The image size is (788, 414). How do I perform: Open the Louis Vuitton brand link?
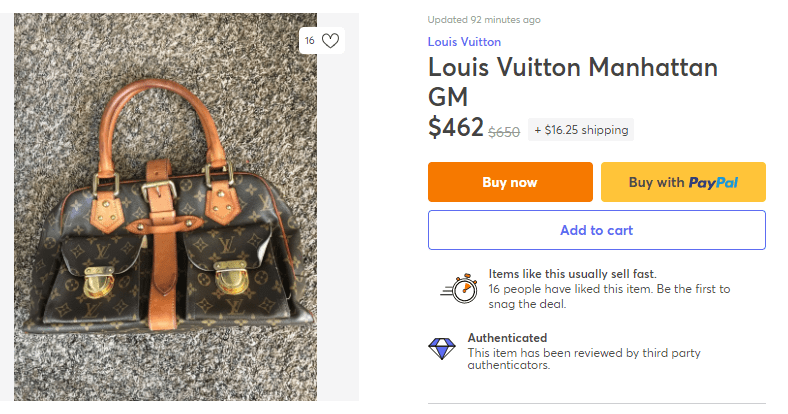point(464,42)
